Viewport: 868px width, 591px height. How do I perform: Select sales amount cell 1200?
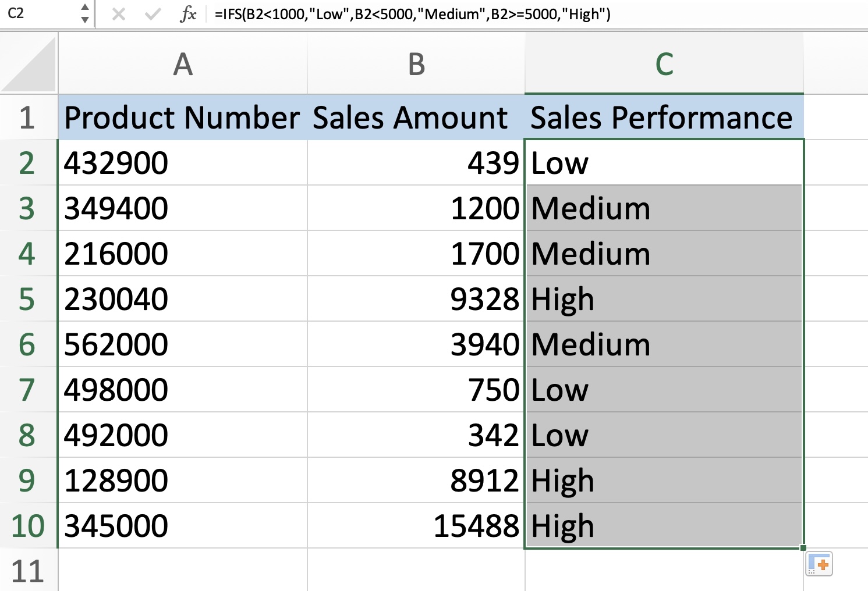click(416, 208)
